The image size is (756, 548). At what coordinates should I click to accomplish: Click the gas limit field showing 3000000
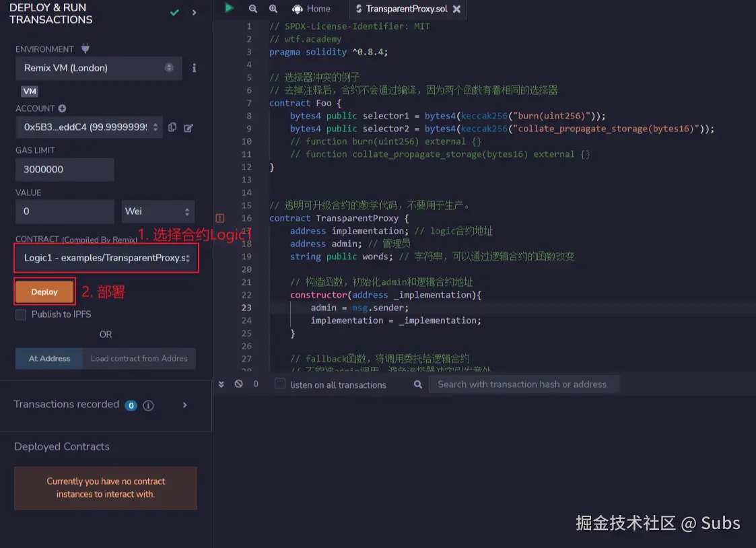tap(65, 170)
